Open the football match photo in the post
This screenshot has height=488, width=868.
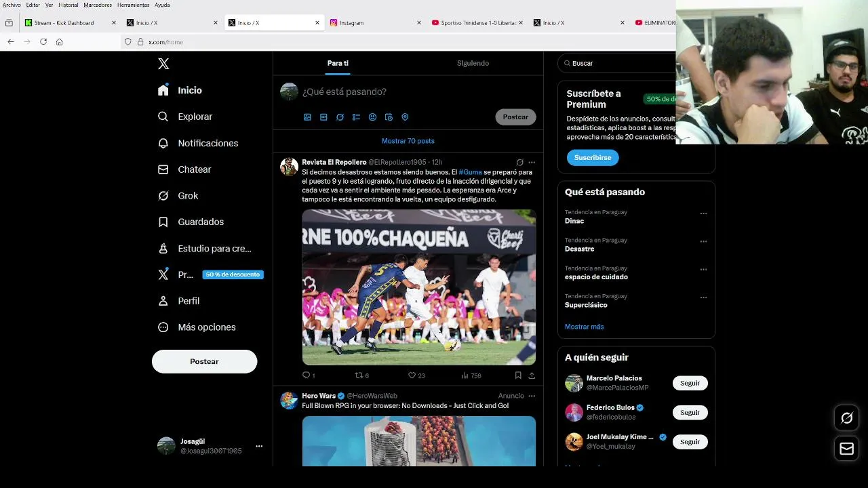click(419, 287)
